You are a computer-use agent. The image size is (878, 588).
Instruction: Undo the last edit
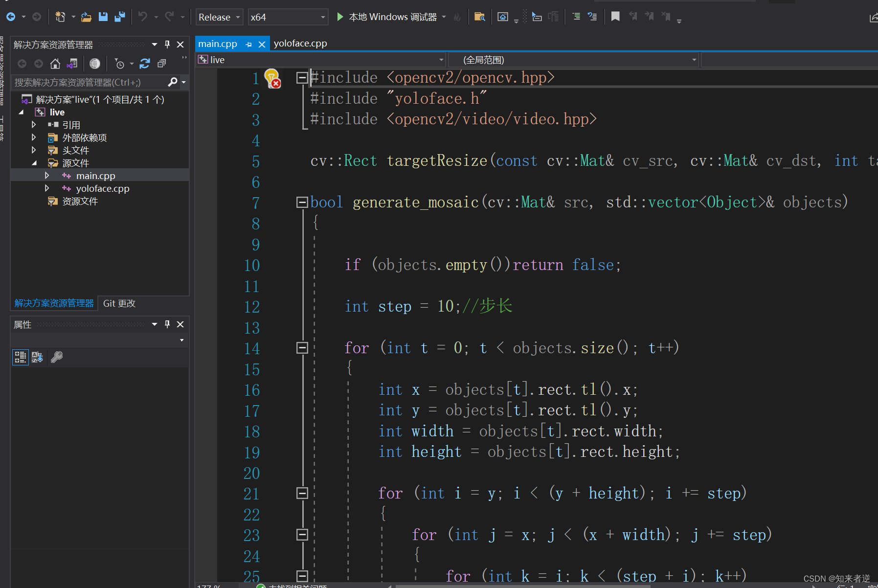pyautogui.click(x=143, y=17)
